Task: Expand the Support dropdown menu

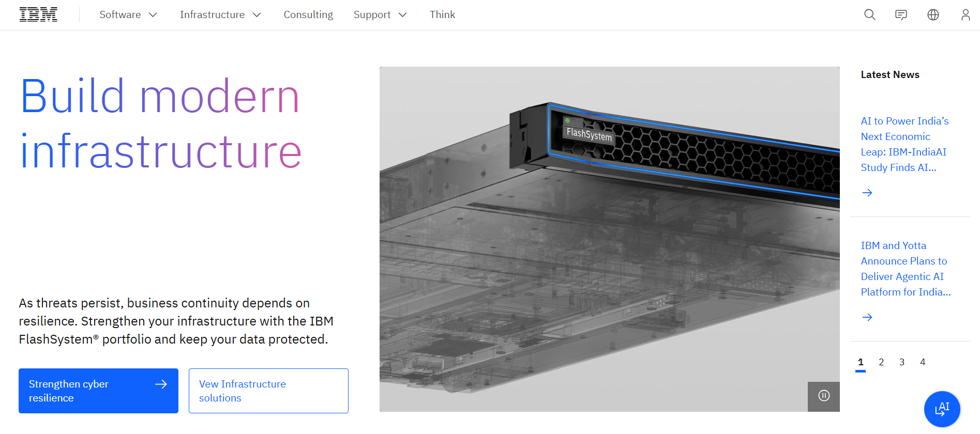Action: point(380,15)
